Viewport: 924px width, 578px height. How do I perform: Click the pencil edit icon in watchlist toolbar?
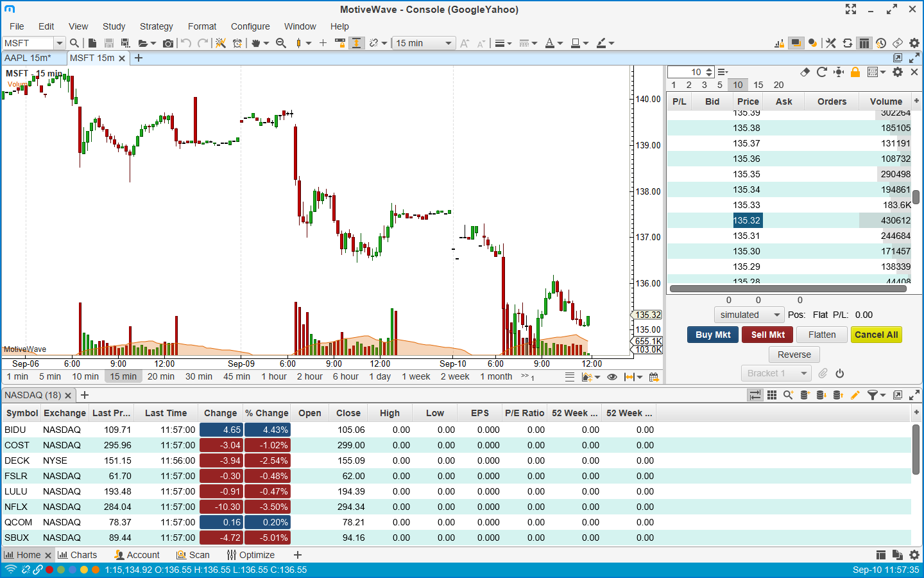pos(855,395)
